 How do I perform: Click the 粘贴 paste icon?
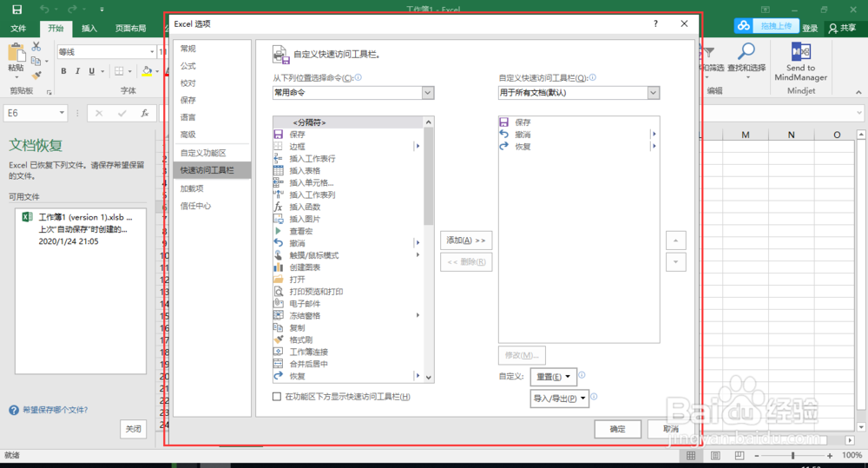pos(16,53)
